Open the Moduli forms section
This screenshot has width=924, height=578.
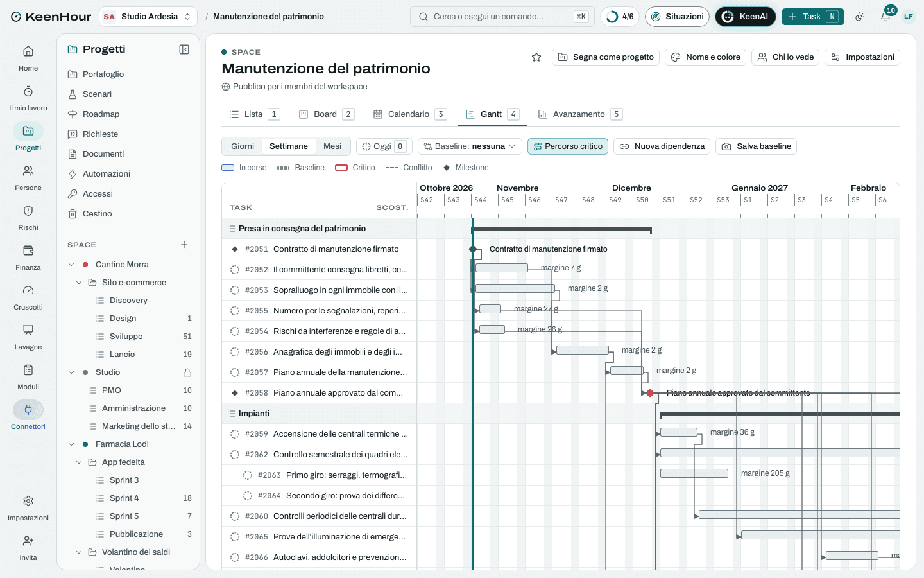click(28, 376)
